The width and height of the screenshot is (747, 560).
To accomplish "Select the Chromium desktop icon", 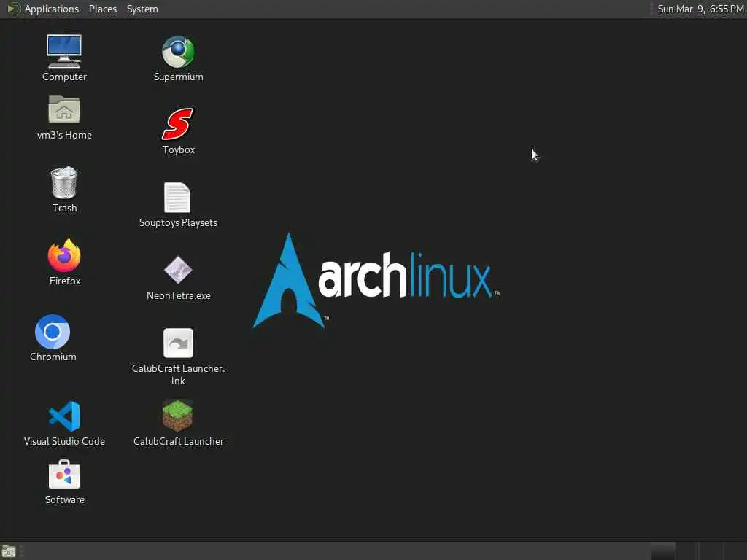I will point(53,332).
